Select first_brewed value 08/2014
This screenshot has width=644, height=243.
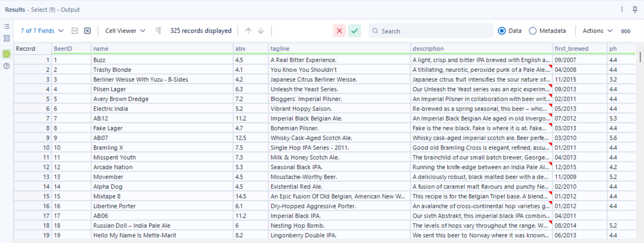click(x=580, y=226)
